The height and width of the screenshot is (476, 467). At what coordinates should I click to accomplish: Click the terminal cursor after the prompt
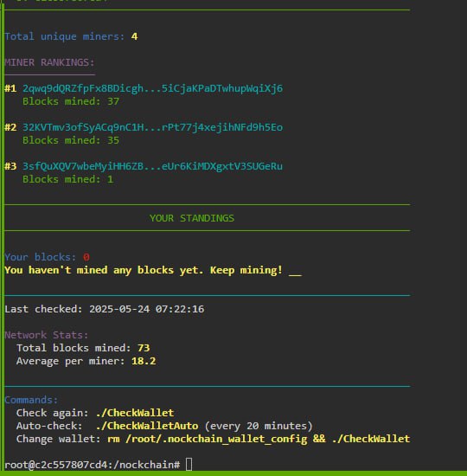coord(189,465)
